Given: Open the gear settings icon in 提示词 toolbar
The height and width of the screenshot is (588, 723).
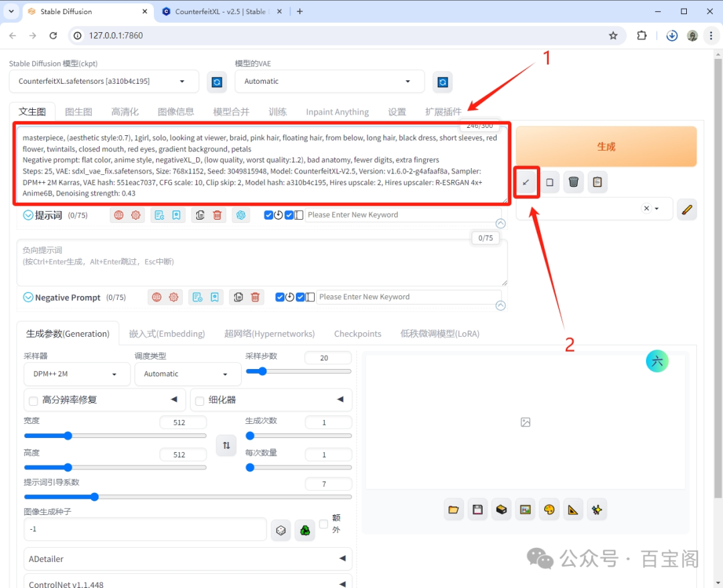Looking at the screenshot, I should (135, 215).
